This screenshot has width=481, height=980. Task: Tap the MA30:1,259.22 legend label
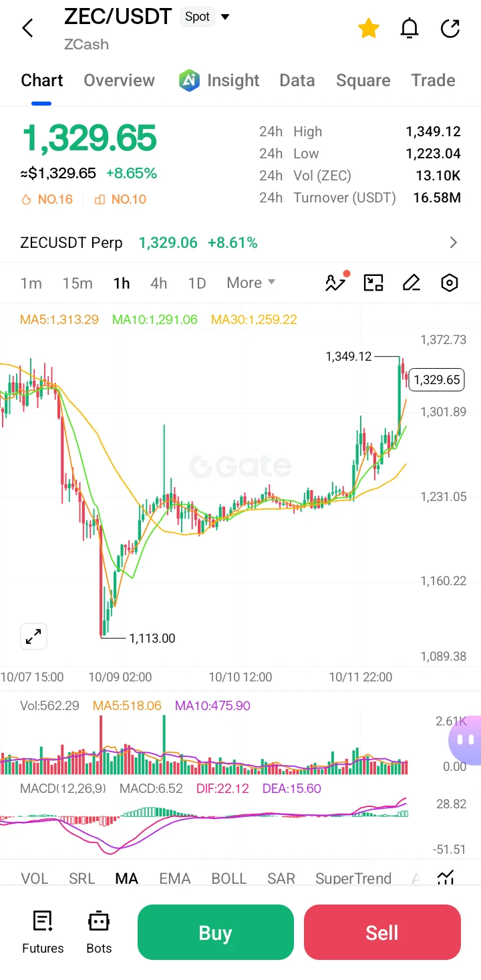pyautogui.click(x=254, y=319)
